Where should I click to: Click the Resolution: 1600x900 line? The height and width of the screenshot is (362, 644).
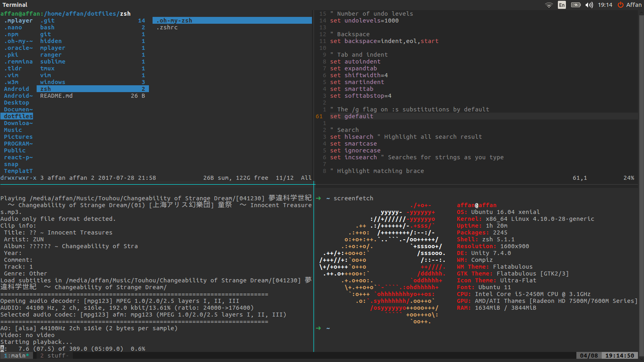493,246
